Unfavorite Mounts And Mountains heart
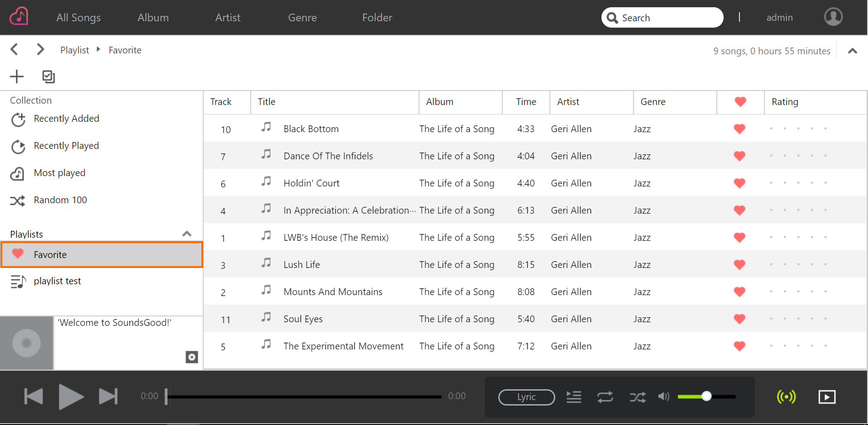Viewport: 868px width, 425px height. [739, 292]
